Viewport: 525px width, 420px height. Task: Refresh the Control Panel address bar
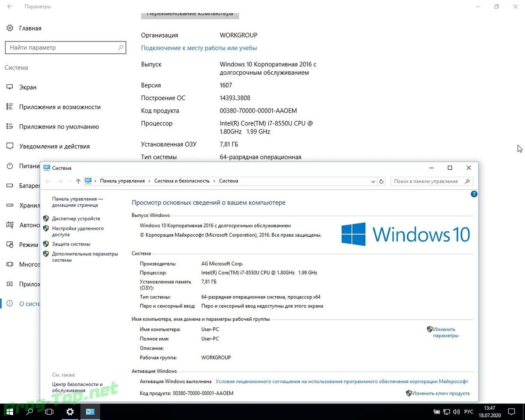(x=381, y=181)
